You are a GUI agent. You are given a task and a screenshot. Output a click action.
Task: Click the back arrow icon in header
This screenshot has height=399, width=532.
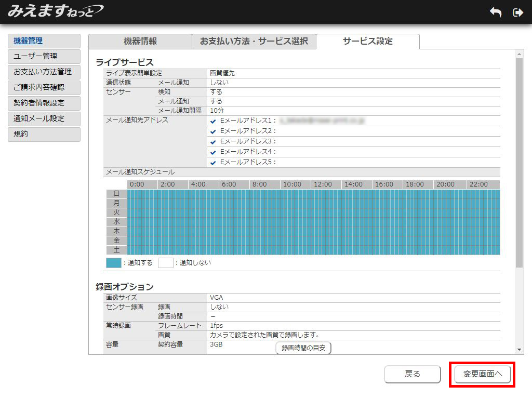(496, 12)
